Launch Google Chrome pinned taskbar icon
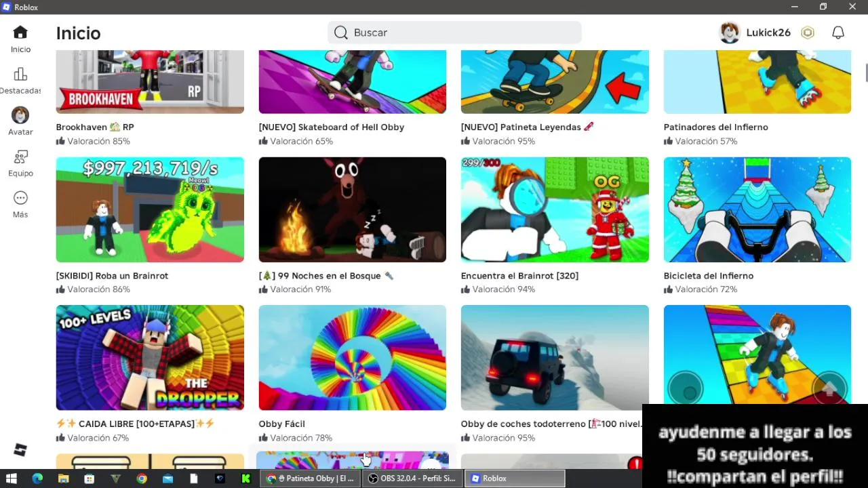 click(x=141, y=479)
